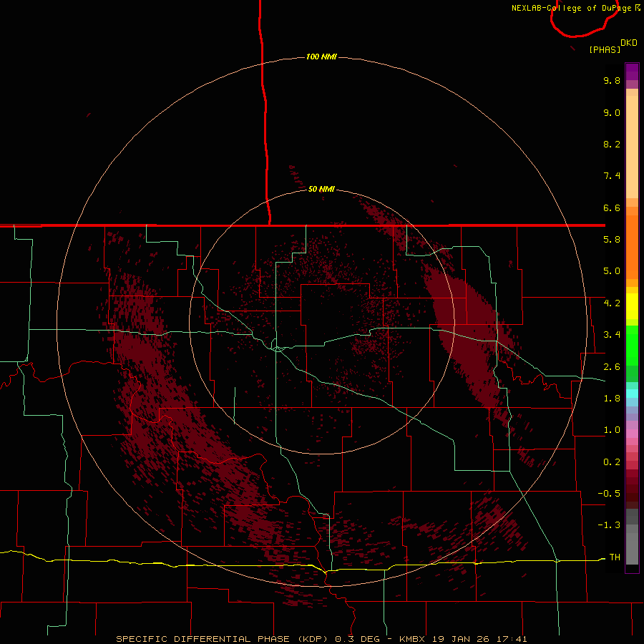The height and width of the screenshot is (644, 644).
Task: Click the 1.8 legend value
Action: 612,399
